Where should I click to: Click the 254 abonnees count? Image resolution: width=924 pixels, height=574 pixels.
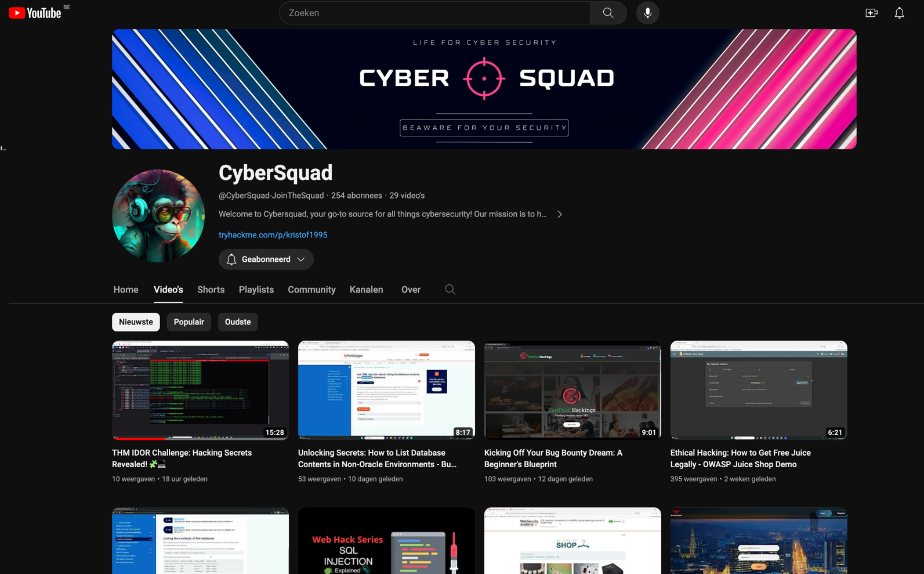(x=357, y=196)
